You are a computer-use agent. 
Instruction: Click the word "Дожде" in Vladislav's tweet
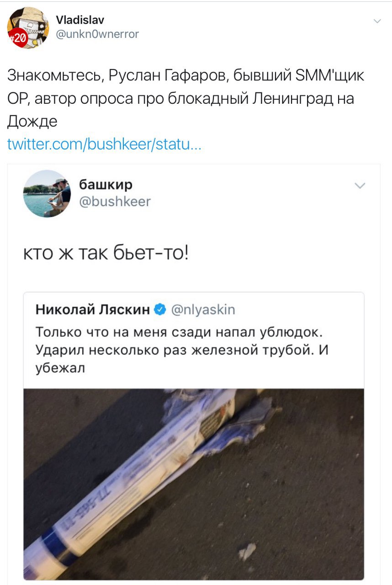pyautogui.click(x=32, y=121)
